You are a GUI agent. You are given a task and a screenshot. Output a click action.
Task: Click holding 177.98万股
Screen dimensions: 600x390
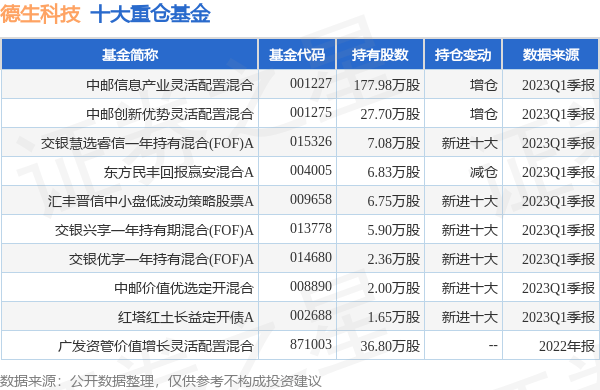387,85
